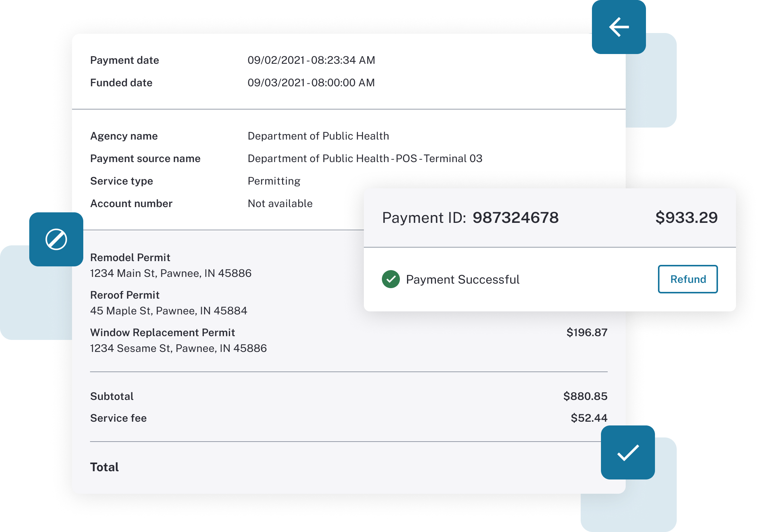
Task: Expand the Remodel Permit line item details
Action: point(130,257)
